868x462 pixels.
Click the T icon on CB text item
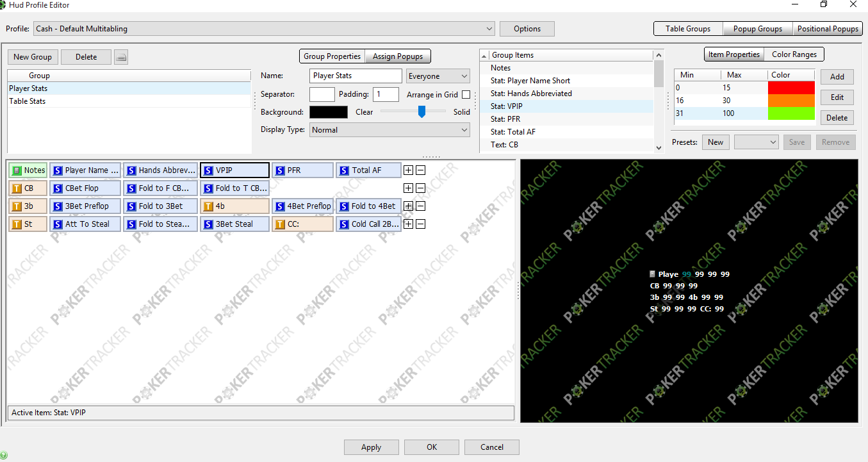coord(17,188)
